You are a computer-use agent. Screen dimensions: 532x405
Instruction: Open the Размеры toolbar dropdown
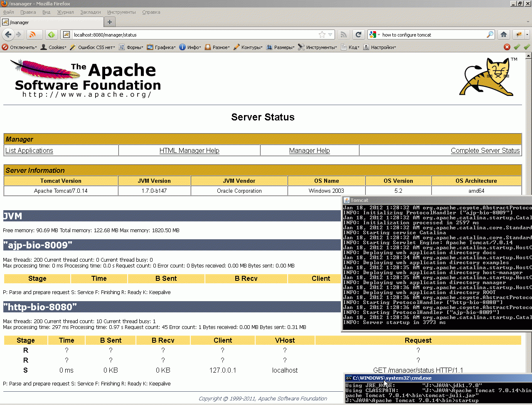(x=280, y=47)
